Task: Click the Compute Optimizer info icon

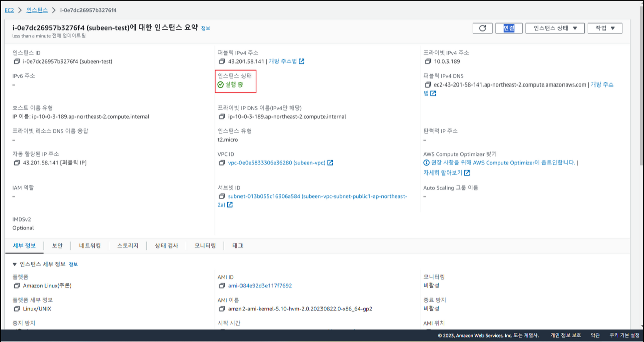Action: 426,163
